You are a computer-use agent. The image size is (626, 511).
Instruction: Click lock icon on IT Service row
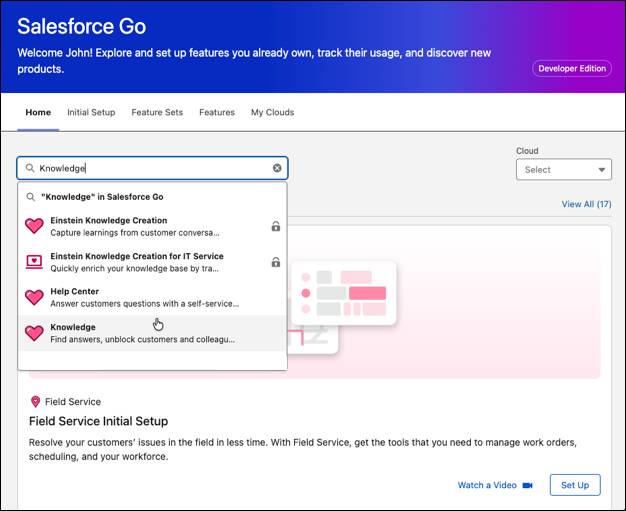(x=275, y=262)
